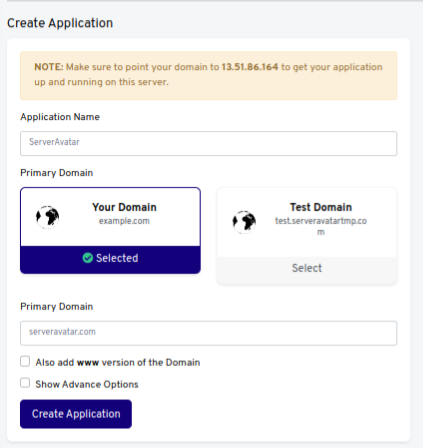Click the Application Name field label
The image size is (423, 448).
click(x=60, y=117)
